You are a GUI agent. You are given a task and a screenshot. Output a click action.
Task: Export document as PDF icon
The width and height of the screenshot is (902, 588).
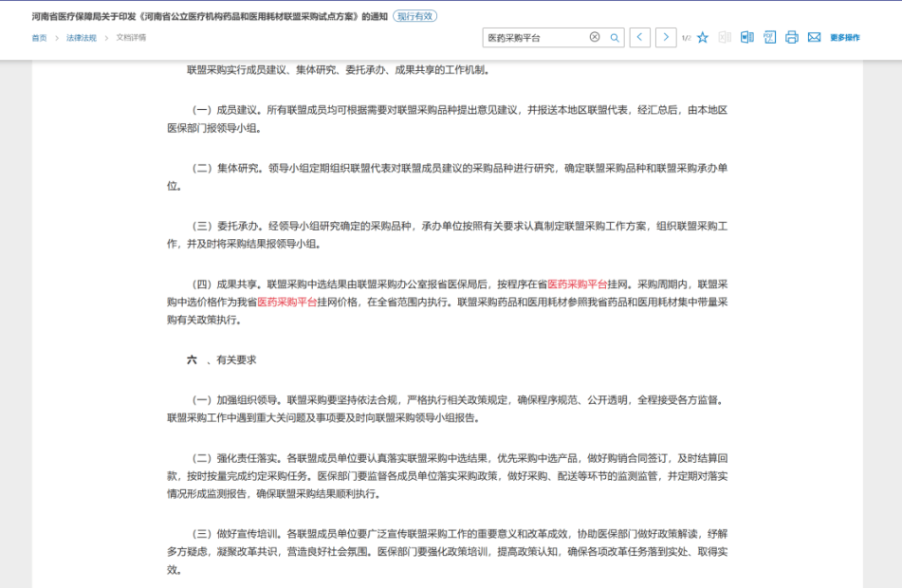(x=769, y=37)
